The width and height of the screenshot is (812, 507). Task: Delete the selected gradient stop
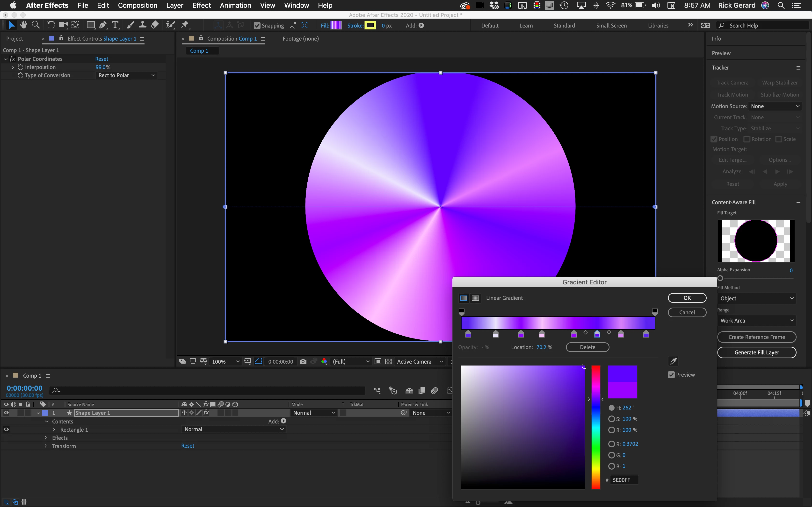coord(587,347)
